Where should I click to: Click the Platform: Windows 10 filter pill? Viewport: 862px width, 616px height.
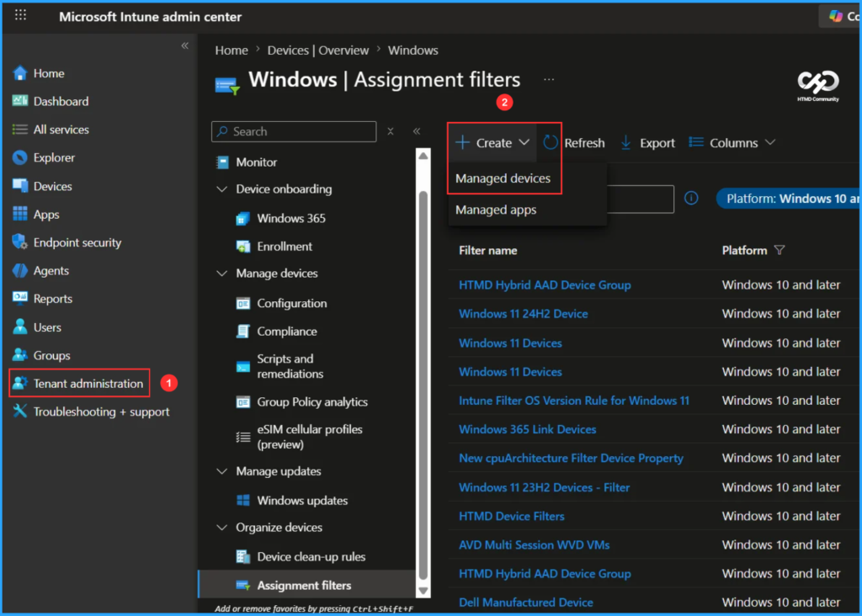pos(789,199)
